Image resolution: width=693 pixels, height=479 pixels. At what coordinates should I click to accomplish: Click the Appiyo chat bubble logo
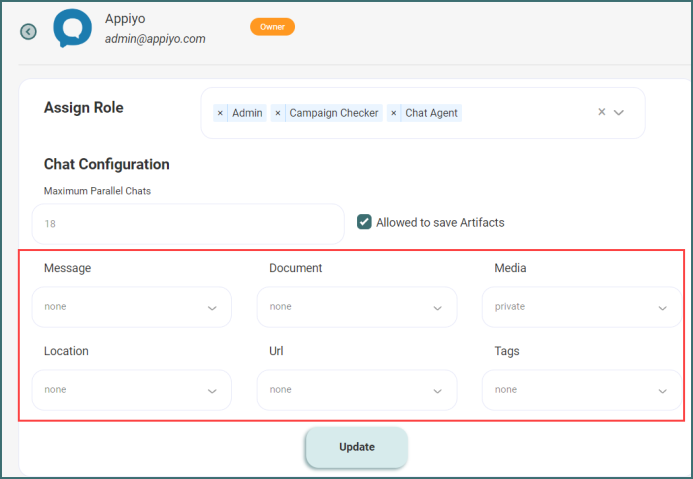click(72, 28)
